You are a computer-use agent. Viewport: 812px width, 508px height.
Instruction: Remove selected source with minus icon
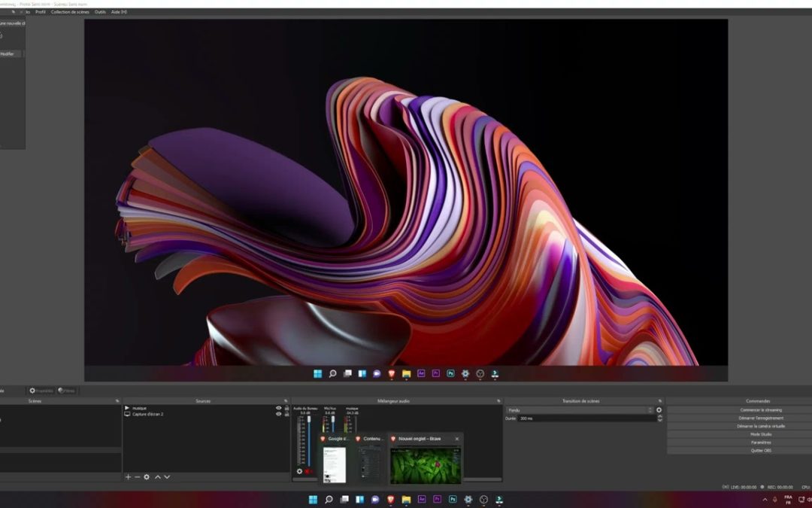138,477
